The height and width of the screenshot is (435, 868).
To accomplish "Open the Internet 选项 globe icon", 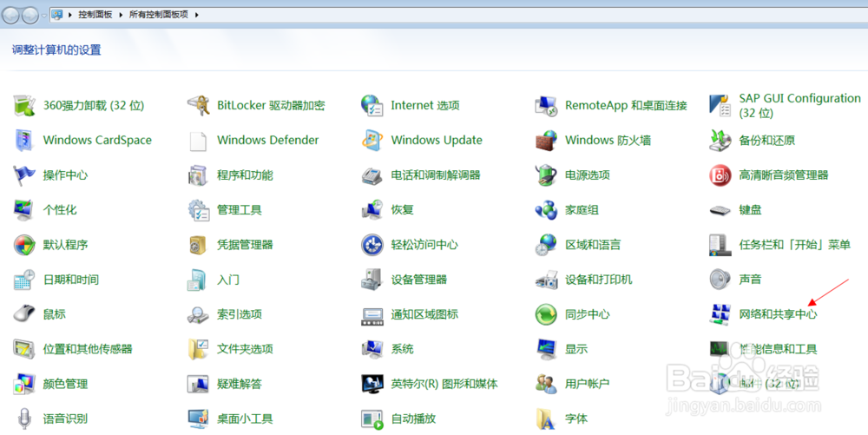I will pyautogui.click(x=372, y=105).
